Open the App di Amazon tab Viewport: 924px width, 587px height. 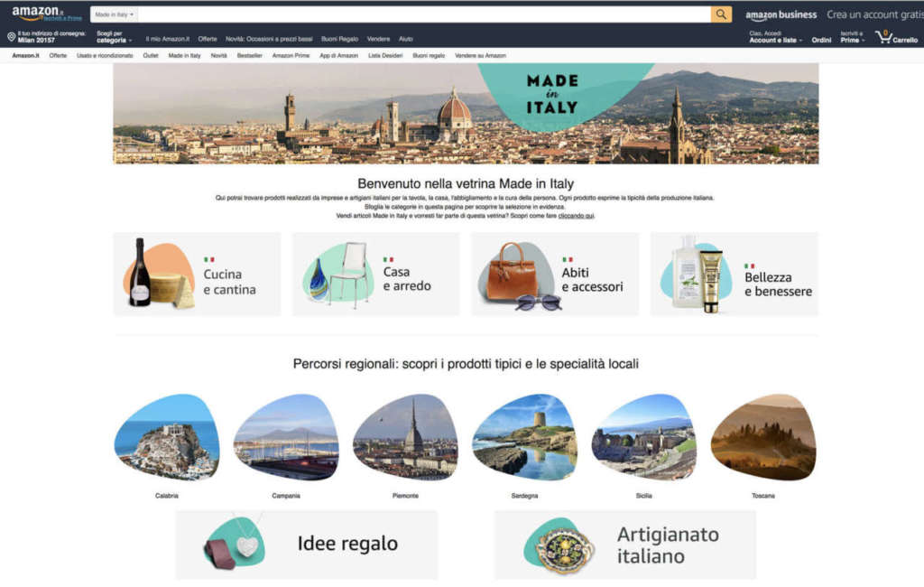tap(339, 55)
